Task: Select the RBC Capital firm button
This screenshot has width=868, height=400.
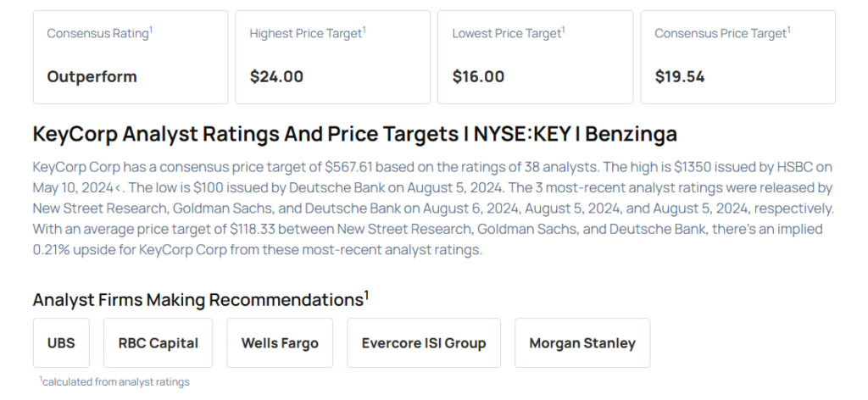Action: (159, 343)
